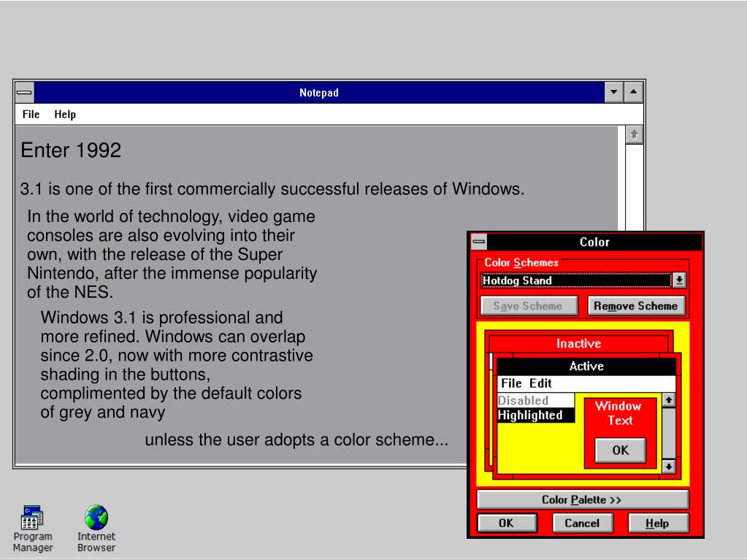
Task: Click Cancel in the Color dialog
Action: [582, 523]
